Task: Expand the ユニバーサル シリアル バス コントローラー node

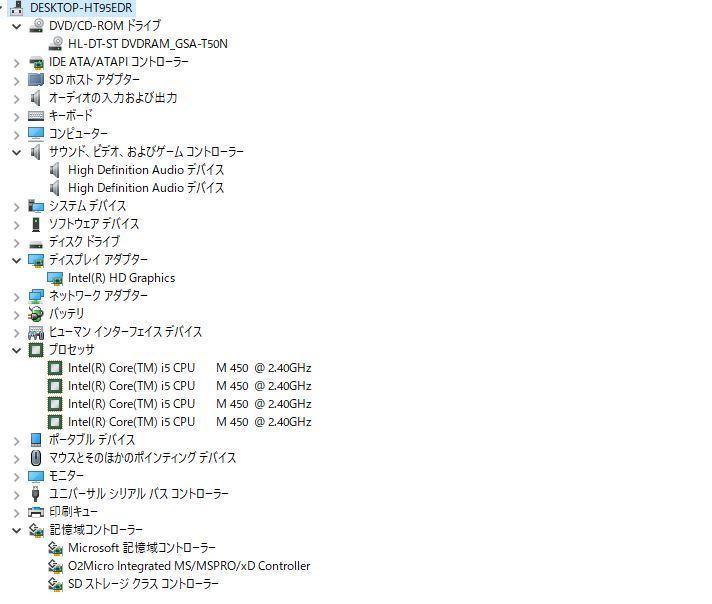Action: [16, 495]
